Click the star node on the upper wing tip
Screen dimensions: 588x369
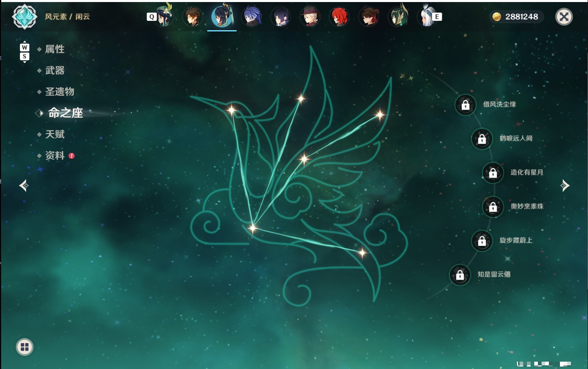301,98
